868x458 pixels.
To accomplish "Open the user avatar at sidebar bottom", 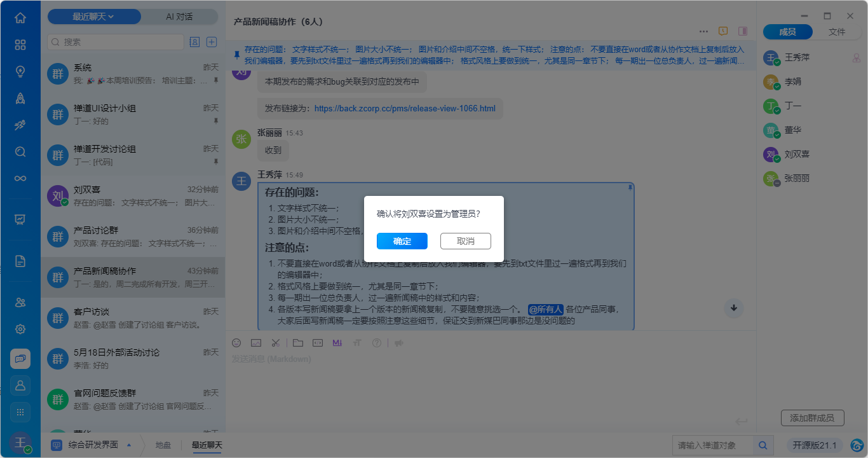I will click(20, 442).
